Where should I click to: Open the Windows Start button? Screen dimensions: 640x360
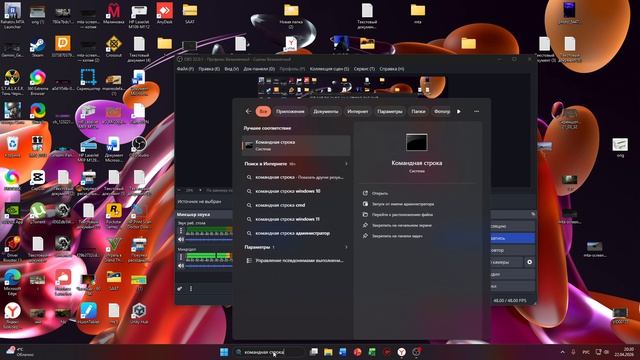pyautogui.click(x=224, y=352)
